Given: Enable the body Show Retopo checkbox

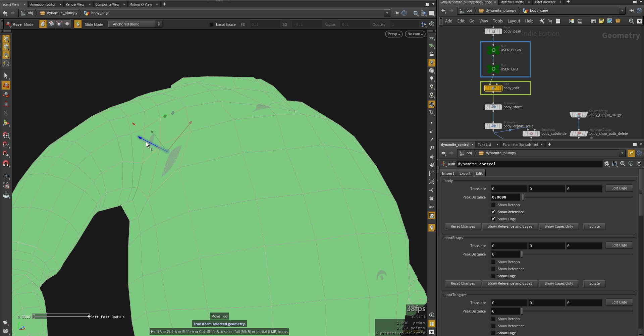Looking at the screenshot, I should (493, 205).
